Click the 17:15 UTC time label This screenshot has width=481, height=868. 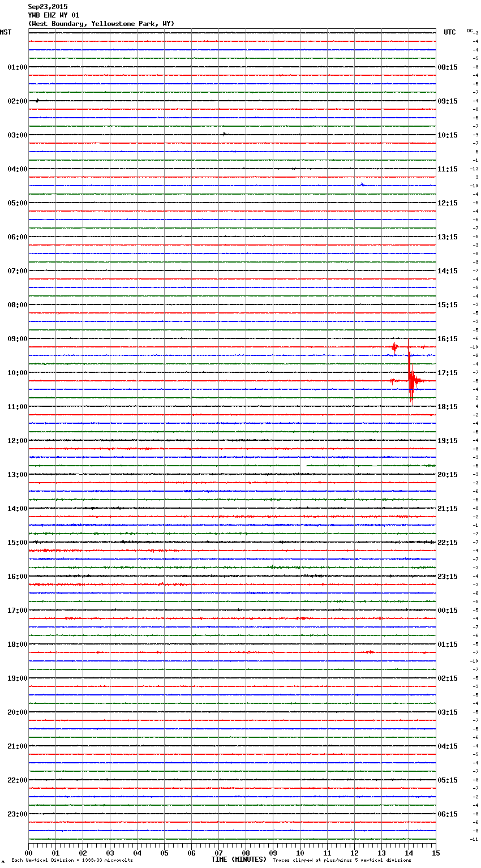coord(448,373)
